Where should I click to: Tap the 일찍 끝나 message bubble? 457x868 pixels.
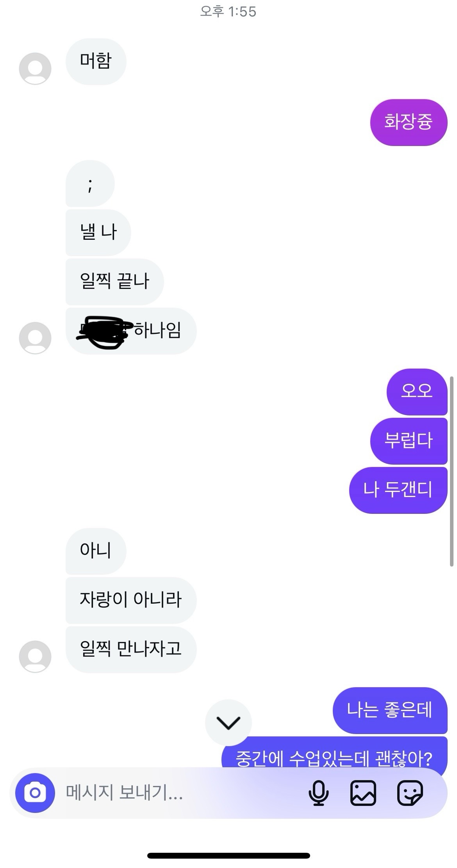tap(114, 282)
